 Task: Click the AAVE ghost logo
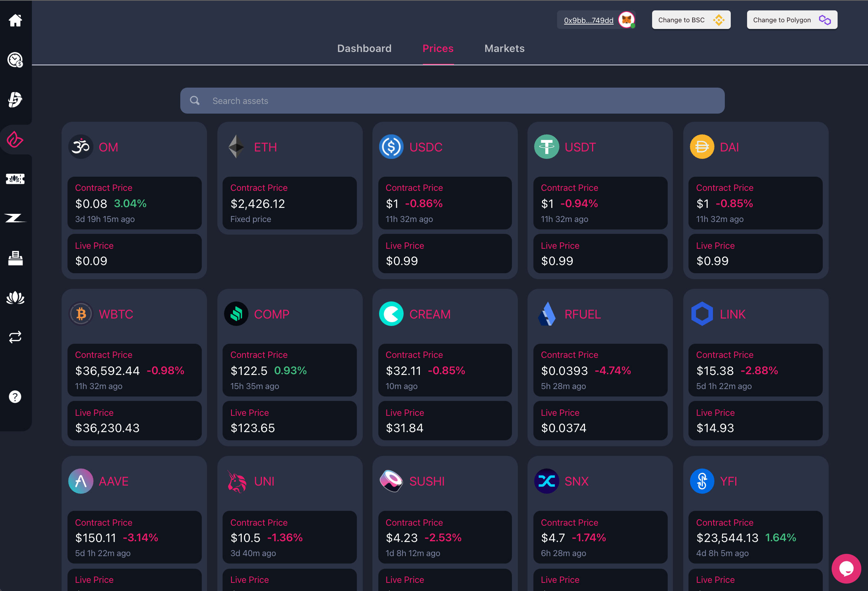click(x=80, y=481)
